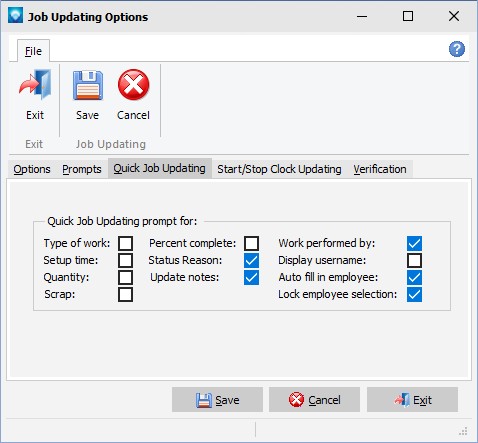Check the Setup time option

click(125, 260)
